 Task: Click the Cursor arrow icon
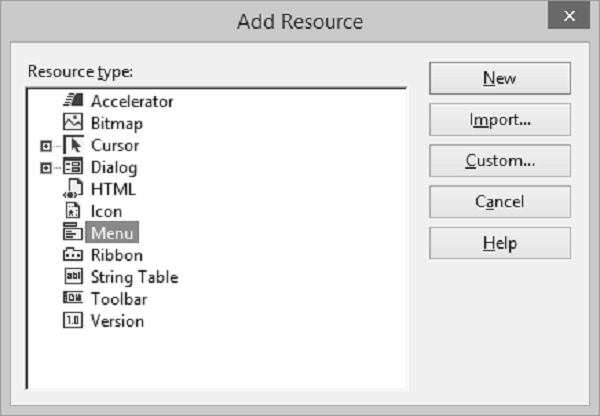point(72,145)
